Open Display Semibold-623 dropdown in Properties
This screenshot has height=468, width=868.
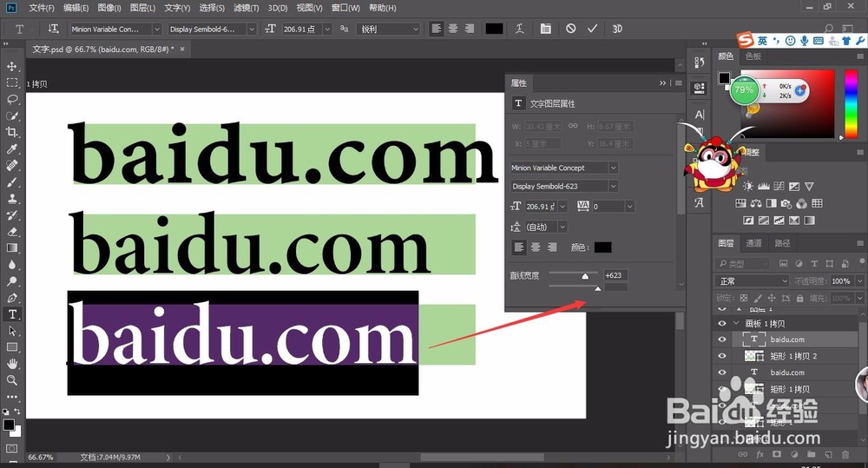click(x=614, y=186)
